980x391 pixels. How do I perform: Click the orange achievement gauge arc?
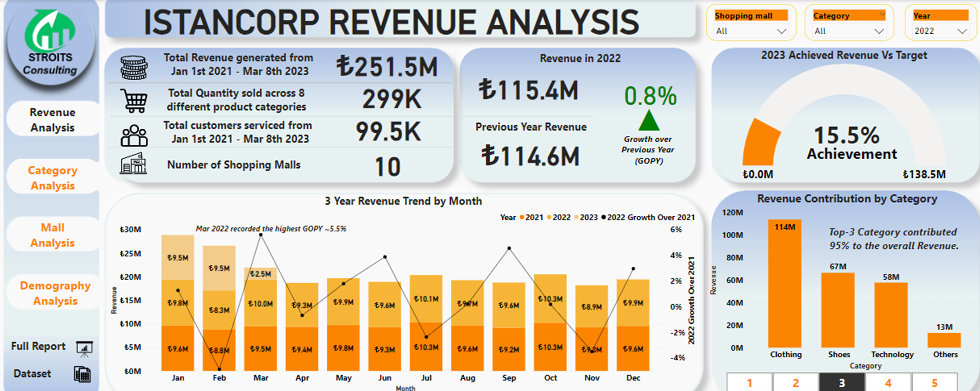tap(760, 145)
